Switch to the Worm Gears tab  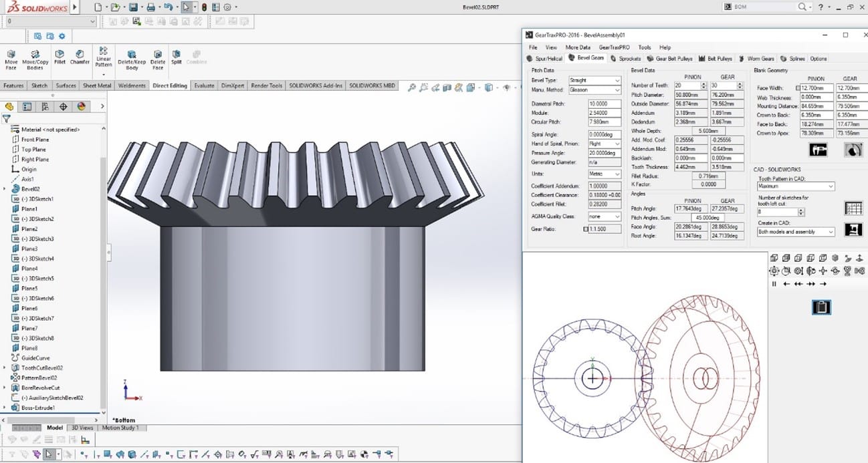coord(756,59)
